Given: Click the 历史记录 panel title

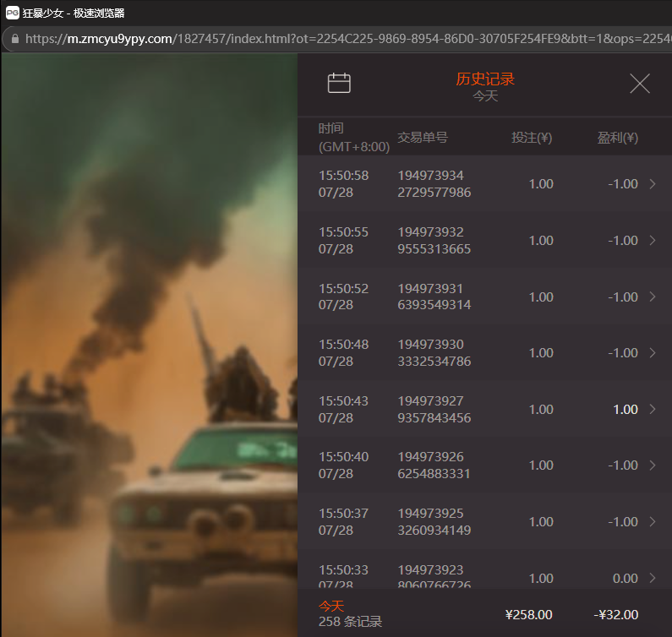Looking at the screenshot, I should [x=484, y=79].
